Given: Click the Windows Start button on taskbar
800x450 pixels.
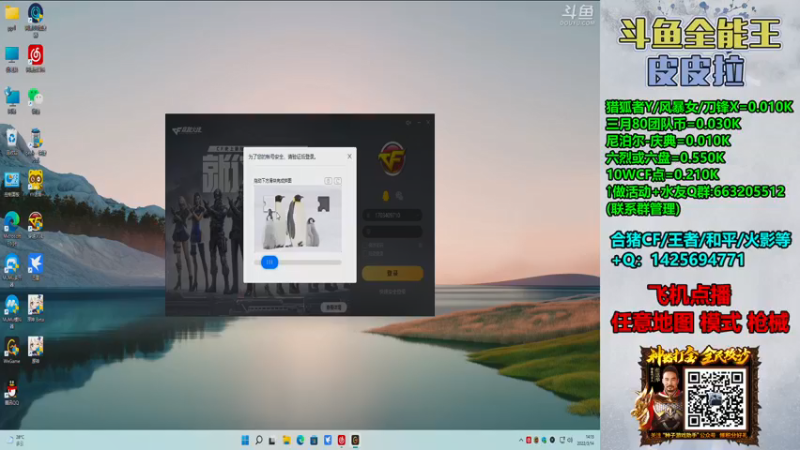Looking at the screenshot, I should coord(245,440).
